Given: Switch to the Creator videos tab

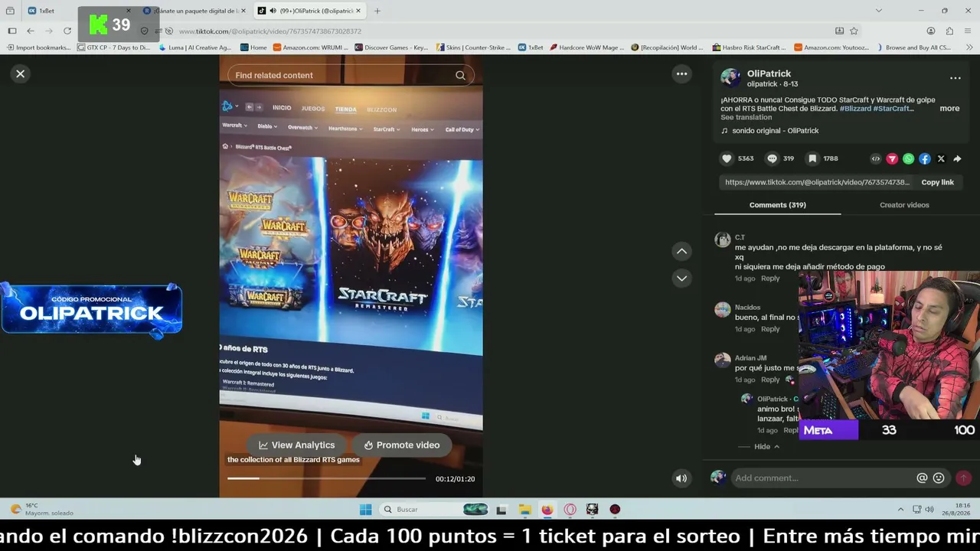Looking at the screenshot, I should tap(904, 205).
